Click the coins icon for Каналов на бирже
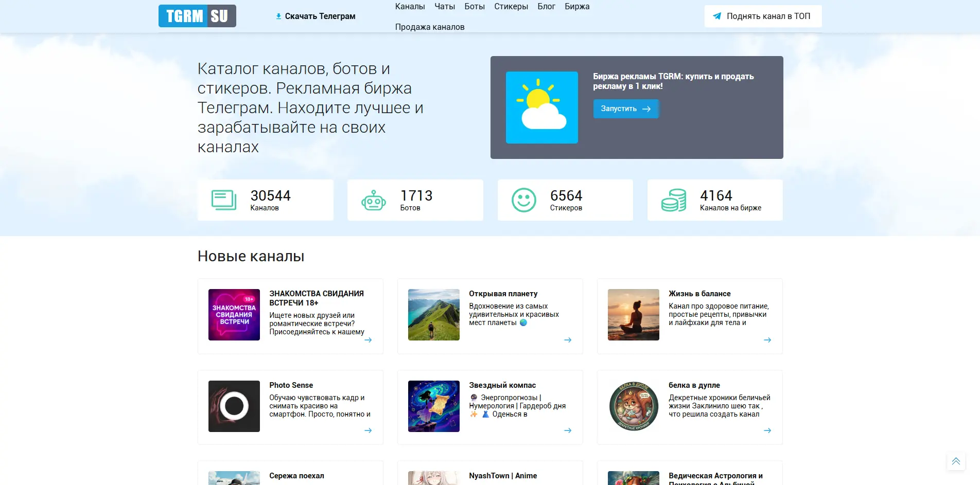 coord(674,200)
